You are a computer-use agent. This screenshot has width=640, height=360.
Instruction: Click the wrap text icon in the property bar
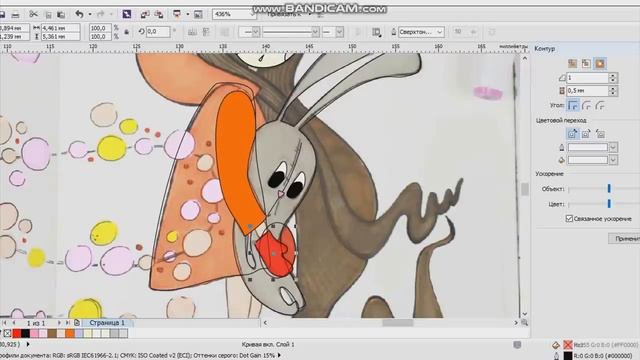coord(376,32)
